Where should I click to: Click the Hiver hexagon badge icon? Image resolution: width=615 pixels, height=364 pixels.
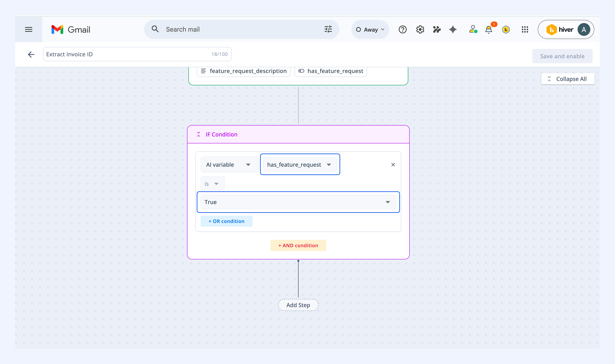point(506,29)
